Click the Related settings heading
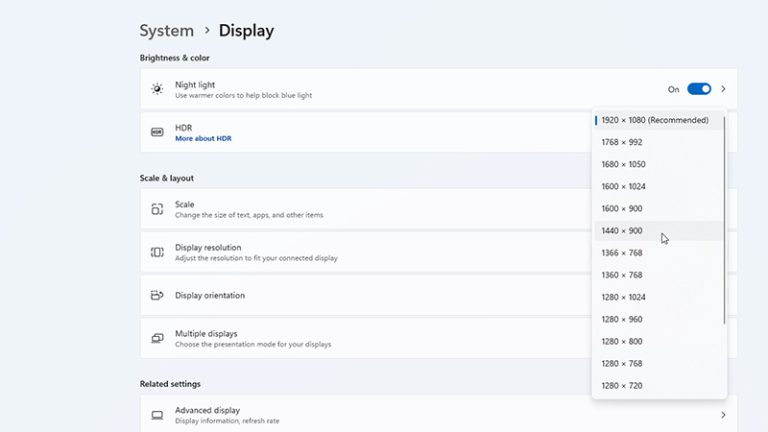 [x=170, y=384]
